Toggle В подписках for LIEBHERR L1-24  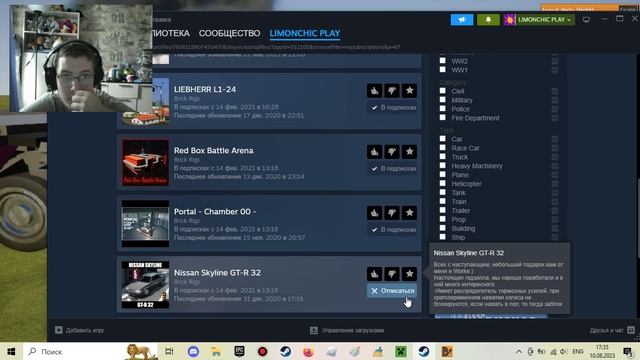pyautogui.click(x=393, y=108)
